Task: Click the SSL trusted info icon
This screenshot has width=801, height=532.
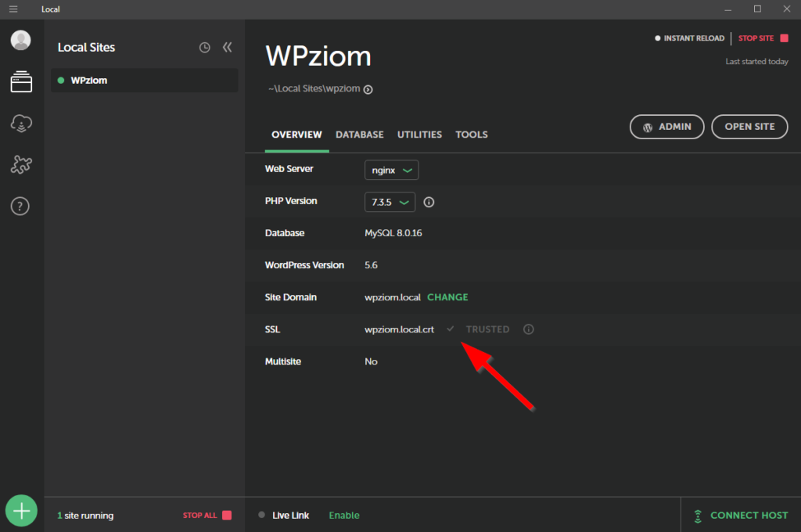Action: tap(529, 329)
